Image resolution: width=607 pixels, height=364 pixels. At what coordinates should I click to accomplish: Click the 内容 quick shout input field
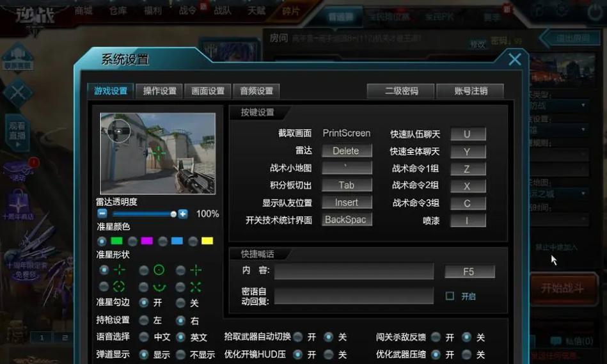click(x=354, y=271)
